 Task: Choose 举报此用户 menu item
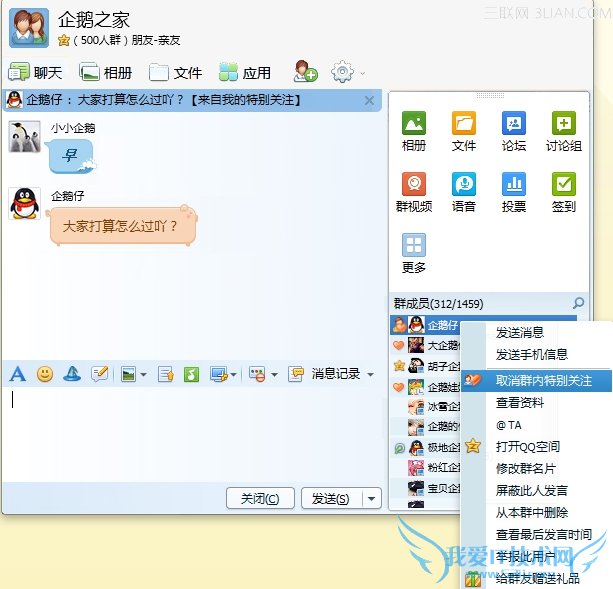point(537,556)
